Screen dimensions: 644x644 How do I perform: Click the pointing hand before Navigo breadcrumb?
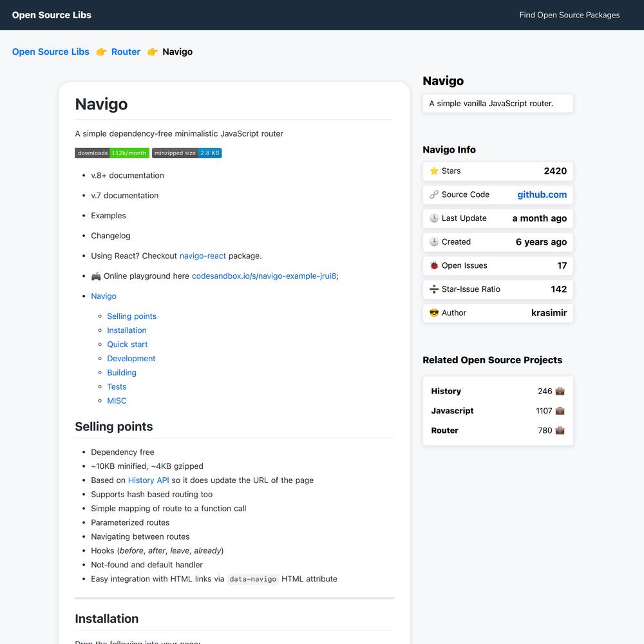coord(153,52)
